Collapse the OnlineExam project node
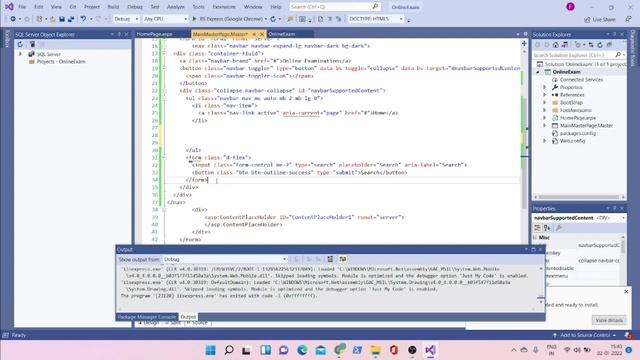640x360 pixels. pyautogui.click(x=538, y=72)
